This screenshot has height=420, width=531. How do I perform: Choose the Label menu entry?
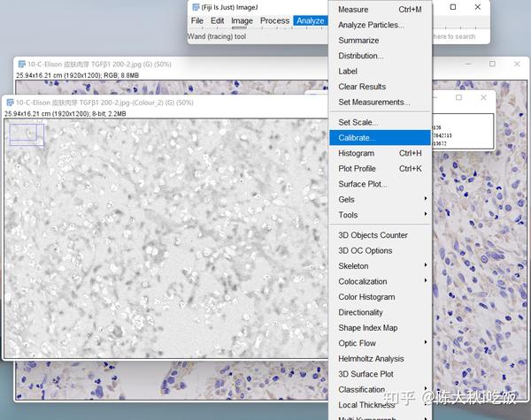click(x=380, y=71)
